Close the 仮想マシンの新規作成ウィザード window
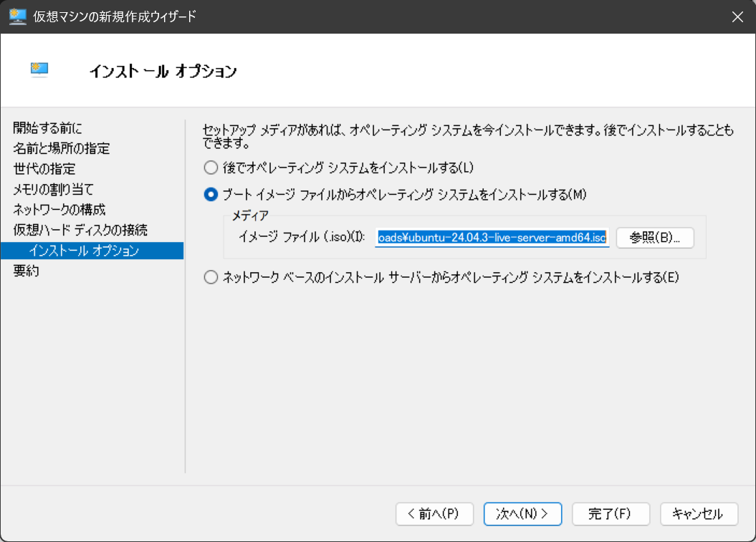 (737, 16)
